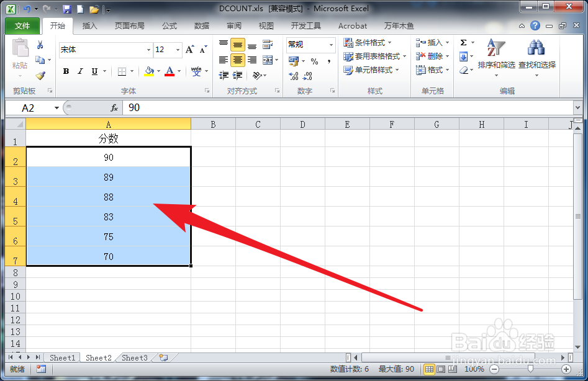Select the Format Painter brush icon
The width and height of the screenshot is (588, 381).
pos(40,76)
